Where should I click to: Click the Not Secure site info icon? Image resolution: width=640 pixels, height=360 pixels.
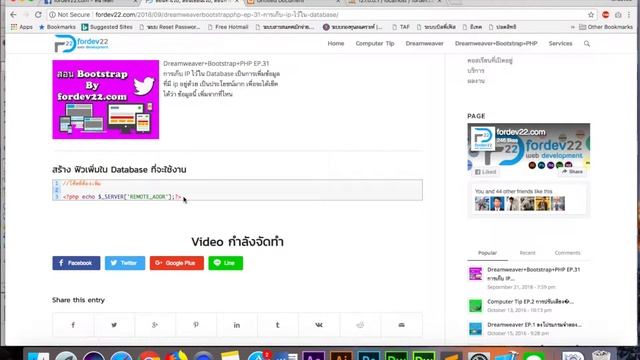click(x=52, y=15)
